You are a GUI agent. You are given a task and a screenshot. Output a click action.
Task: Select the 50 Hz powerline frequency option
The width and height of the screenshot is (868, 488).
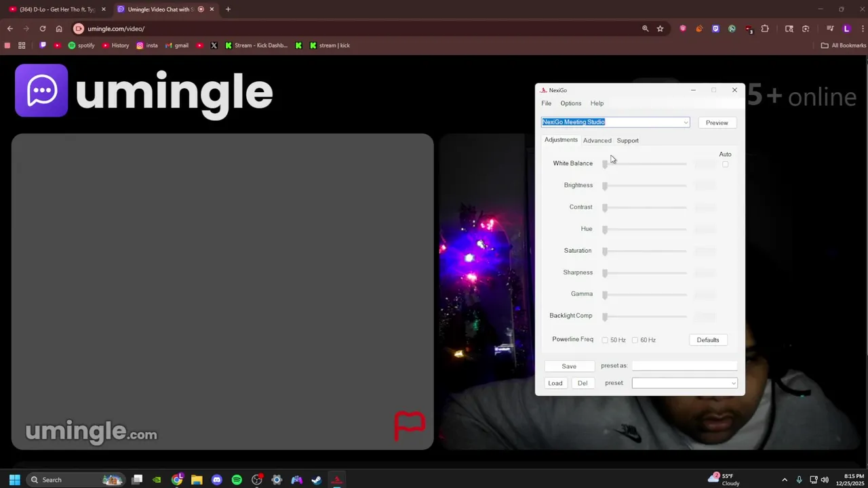(605, 340)
